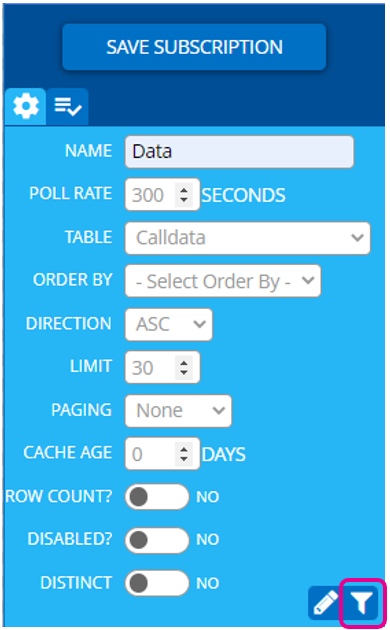Click the Save Subscription button

pos(194,47)
